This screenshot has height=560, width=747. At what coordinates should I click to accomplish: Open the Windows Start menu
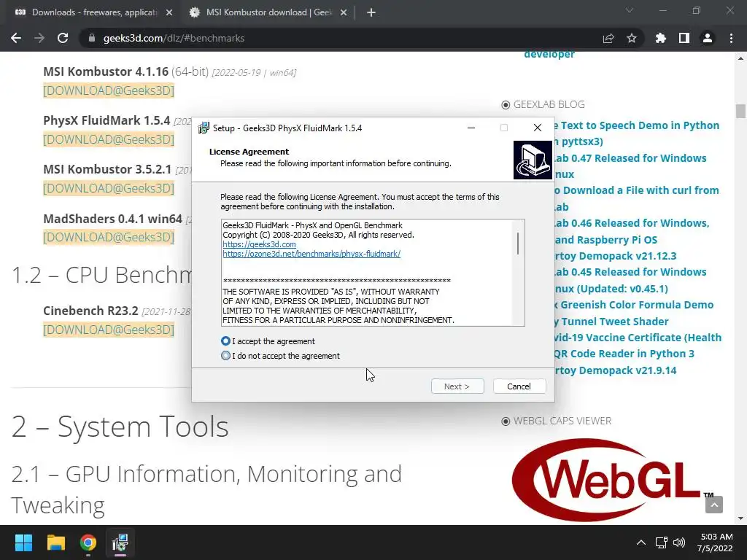point(23,542)
